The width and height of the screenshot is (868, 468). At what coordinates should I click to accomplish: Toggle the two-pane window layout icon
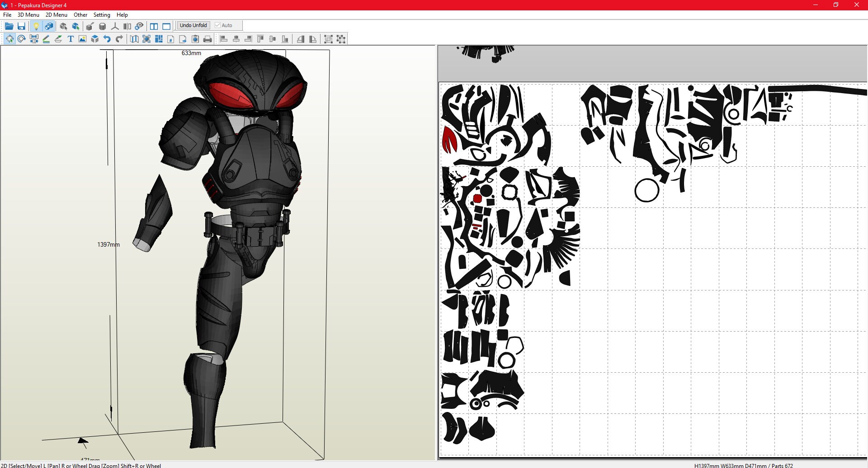[154, 26]
